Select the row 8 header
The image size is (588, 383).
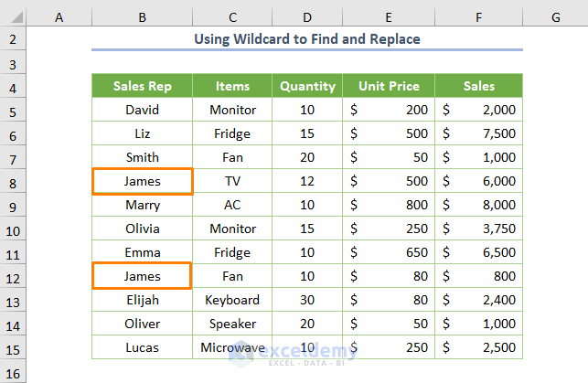click(14, 181)
